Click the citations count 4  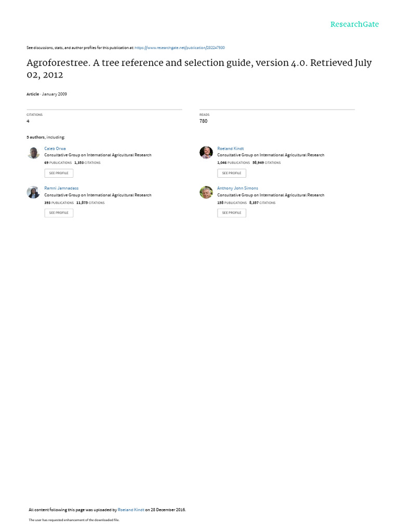click(x=28, y=121)
